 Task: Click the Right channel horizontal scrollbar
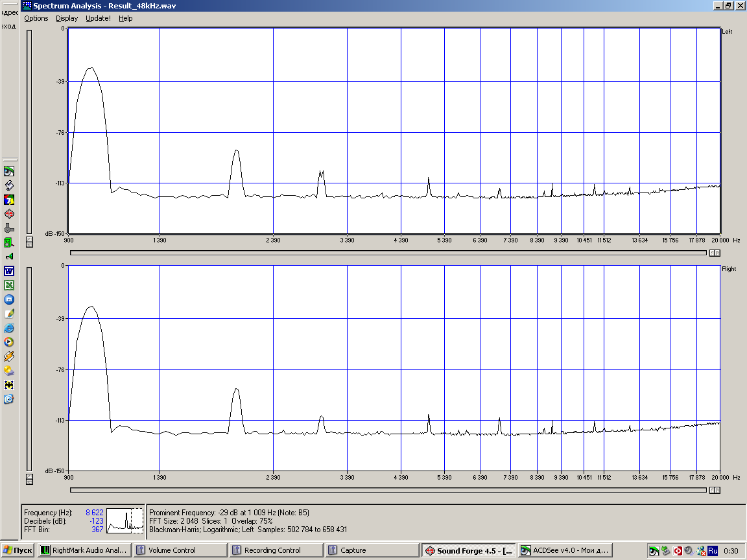click(x=388, y=490)
